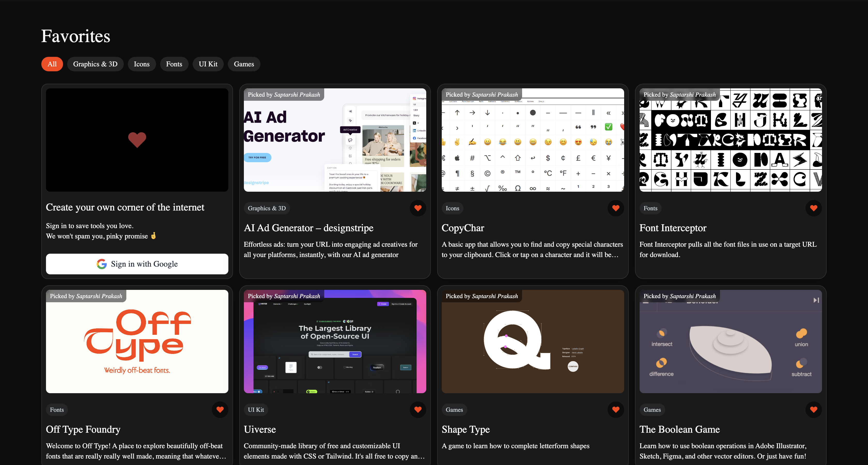This screenshot has width=868, height=465.
Task: Unfavorite AI Ad Generator with heart
Action: [418, 208]
